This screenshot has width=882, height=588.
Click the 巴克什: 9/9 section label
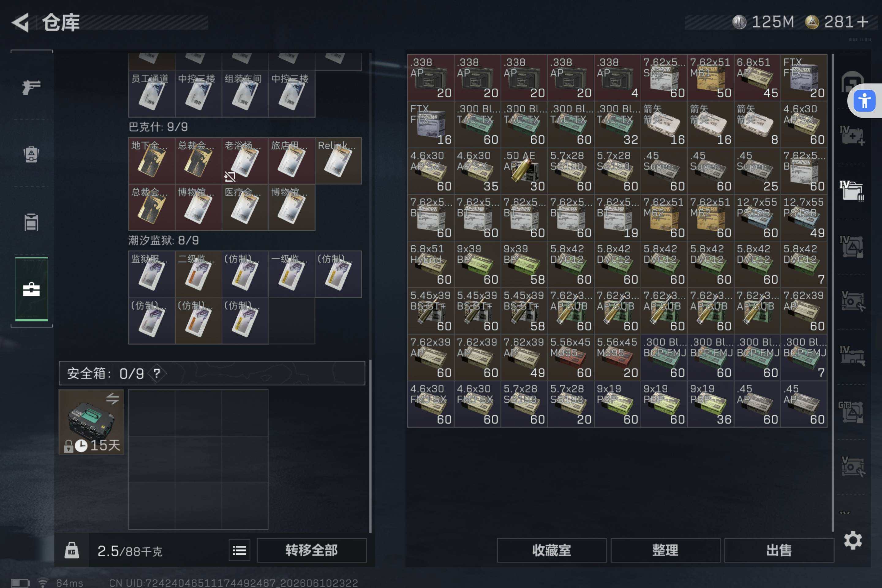point(158,127)
